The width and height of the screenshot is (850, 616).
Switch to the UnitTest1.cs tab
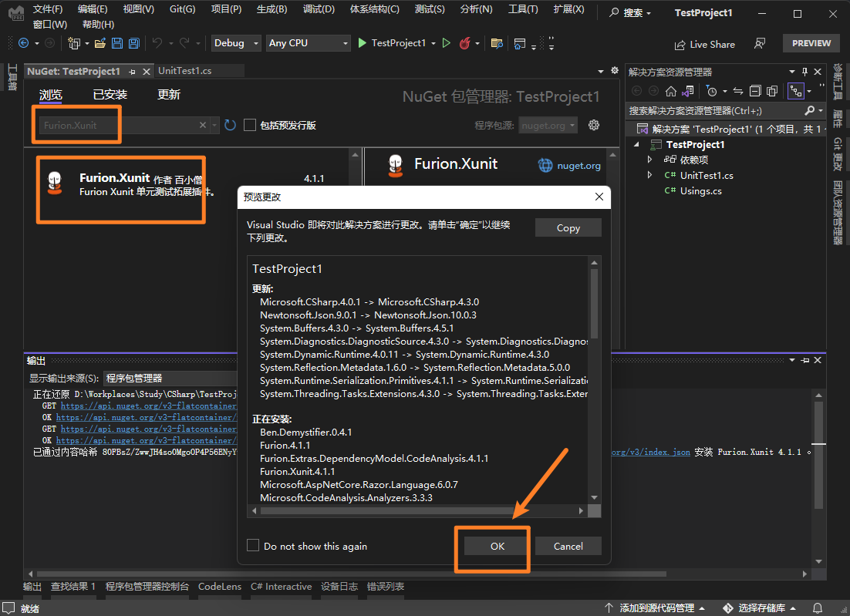pos(185,71)
